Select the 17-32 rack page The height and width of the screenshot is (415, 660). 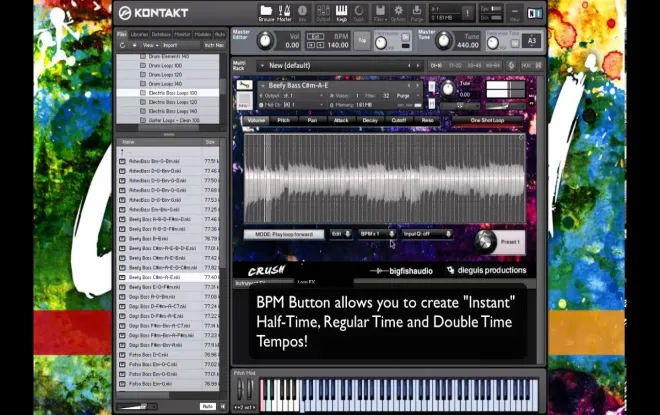coord(455,66)
